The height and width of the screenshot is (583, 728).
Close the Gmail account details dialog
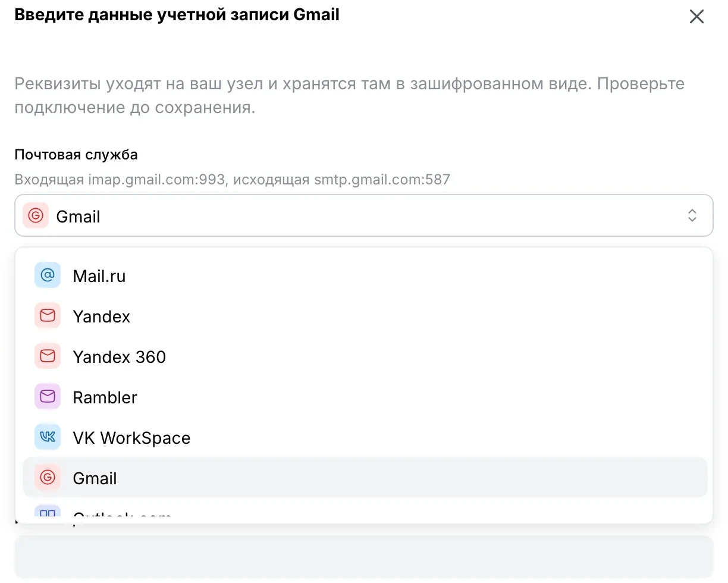696,17
